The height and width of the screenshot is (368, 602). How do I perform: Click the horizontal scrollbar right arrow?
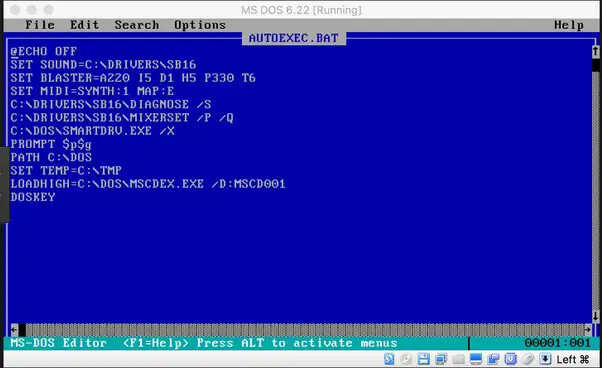tap(588, 329)
